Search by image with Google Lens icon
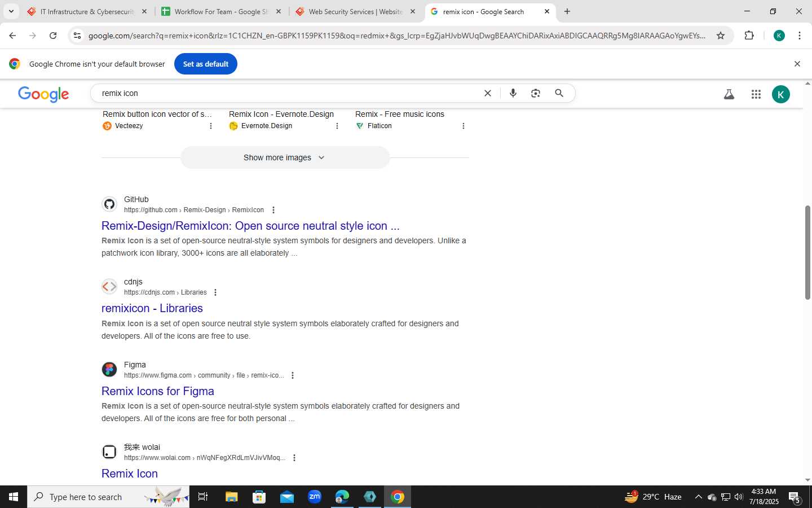This screenshot has height=508, width=812. pos(536,93)
